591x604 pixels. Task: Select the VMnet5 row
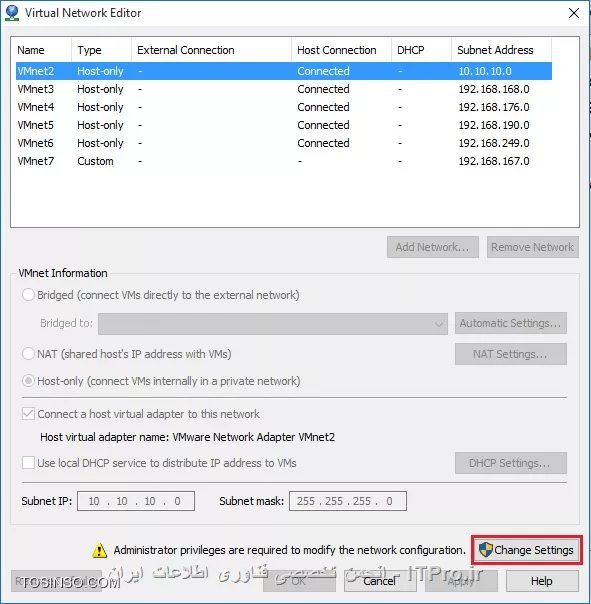(284, 125)
